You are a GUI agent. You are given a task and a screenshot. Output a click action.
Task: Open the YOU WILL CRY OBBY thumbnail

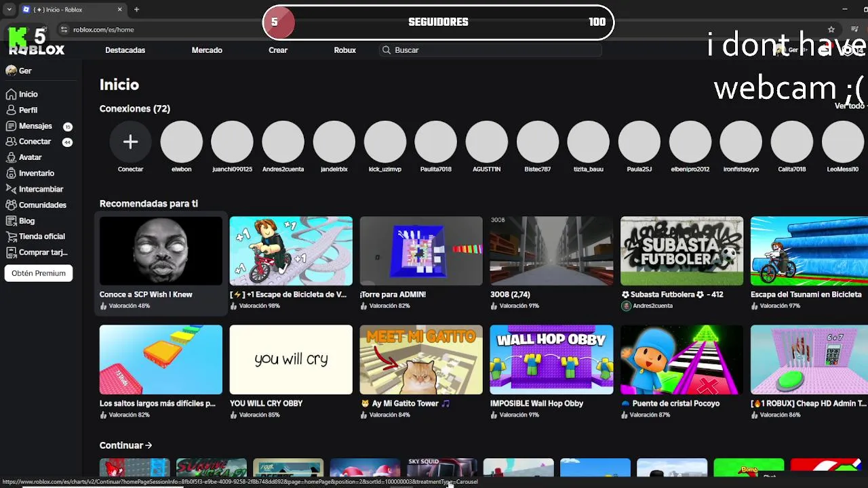(x=291, y=359)
